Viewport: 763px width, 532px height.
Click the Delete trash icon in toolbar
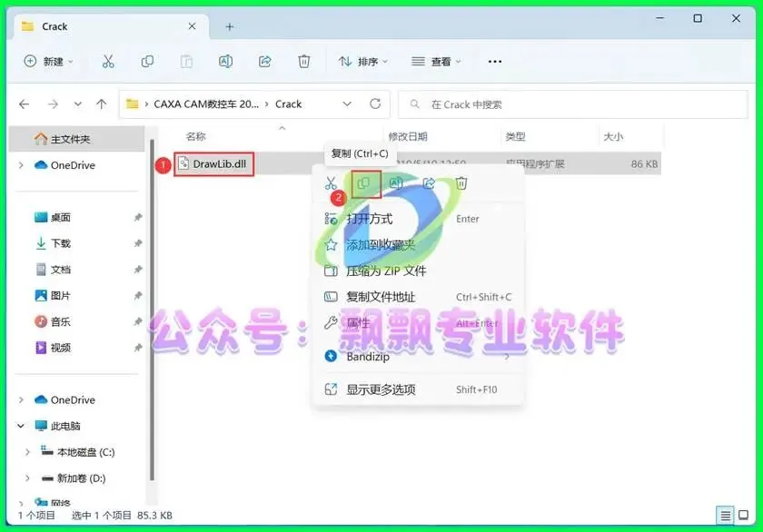pos(303,62)
